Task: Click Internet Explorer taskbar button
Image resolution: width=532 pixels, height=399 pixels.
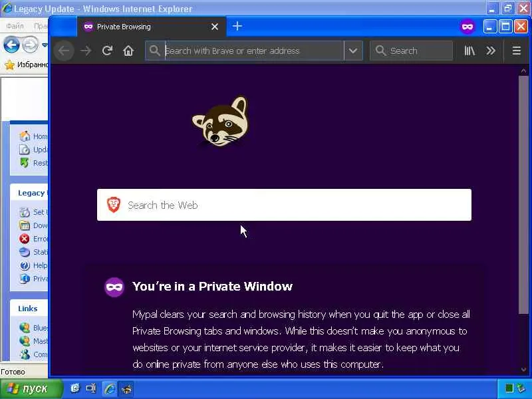Action: (110, 389)
